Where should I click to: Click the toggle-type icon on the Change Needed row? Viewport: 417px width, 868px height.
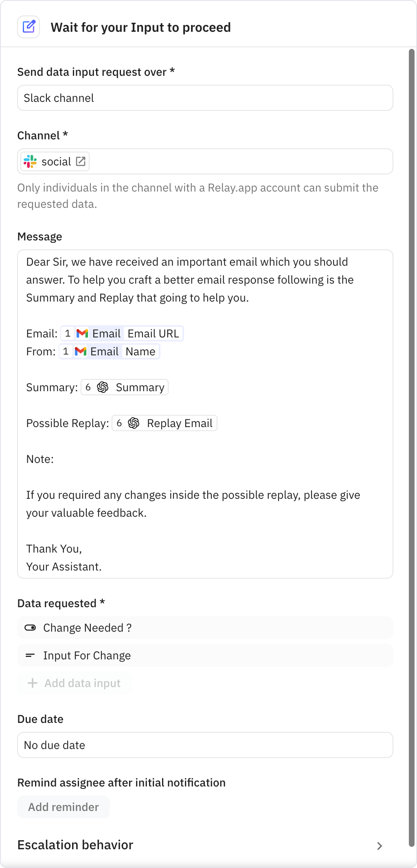[30, 628]
